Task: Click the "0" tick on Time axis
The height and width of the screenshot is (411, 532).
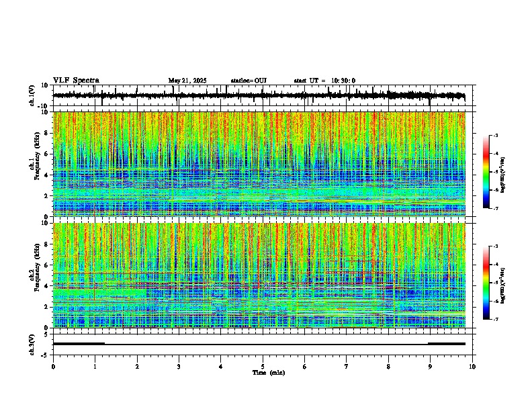Action: (53, 367)
